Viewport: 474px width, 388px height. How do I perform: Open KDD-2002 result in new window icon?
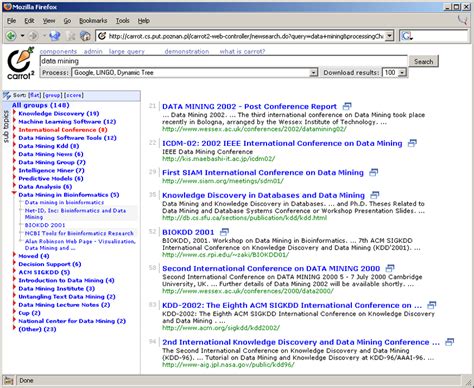point(432,305)
